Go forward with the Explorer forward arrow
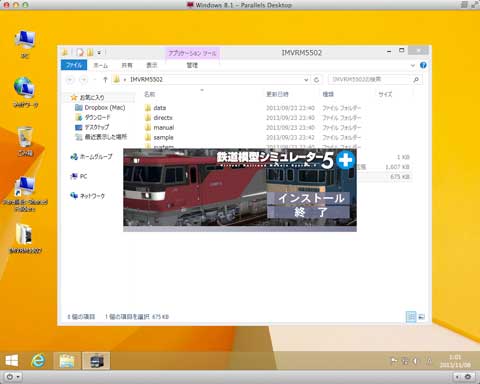Screen dimensions: 480x384 coord(84,80)
